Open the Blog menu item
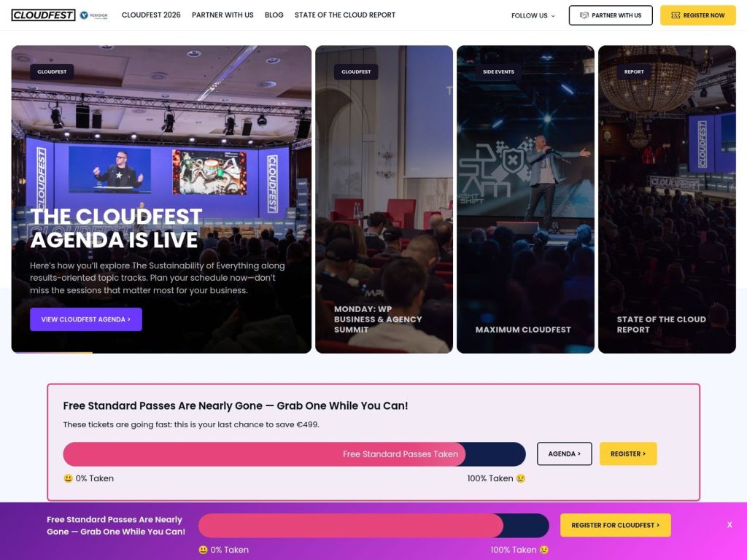 [x=274, y=15]
